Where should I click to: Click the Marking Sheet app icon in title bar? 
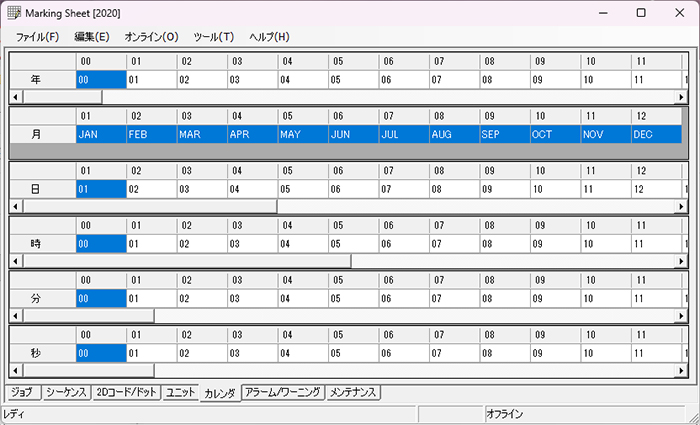coord(13,12)
